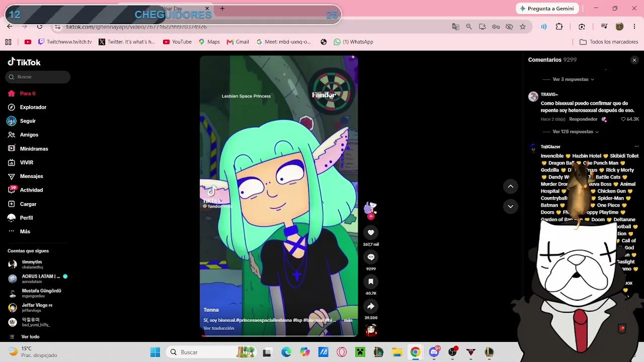Click the translate page icon
This screenshot has height=362, width=644.
tap(455, 27)
